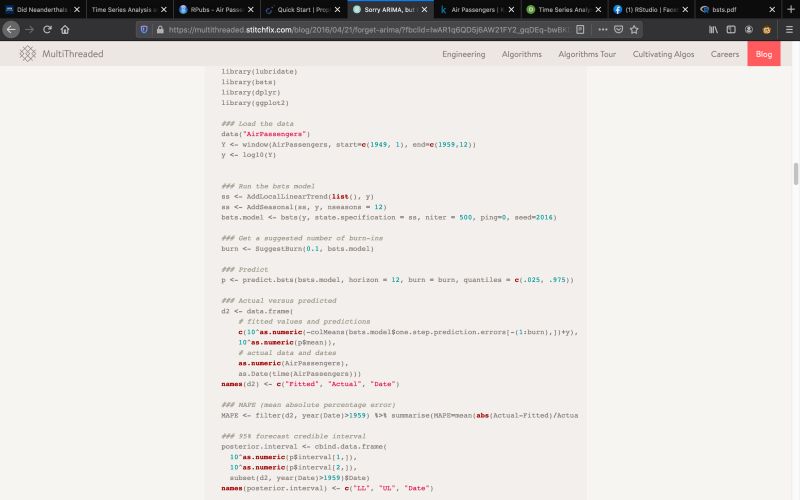Close the 'Sorry ARIMA, but' tab
Viewport: 800px width, 500px height.
pos(424,9)
